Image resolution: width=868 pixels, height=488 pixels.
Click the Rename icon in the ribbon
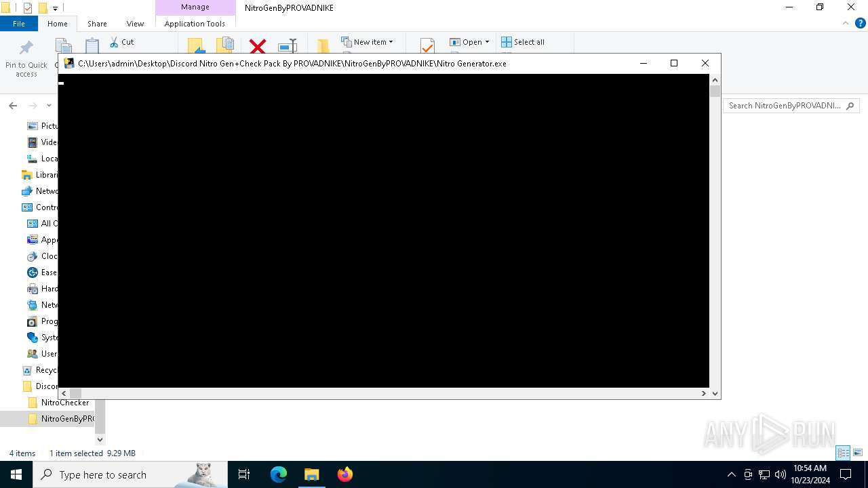tap(288, 46)
